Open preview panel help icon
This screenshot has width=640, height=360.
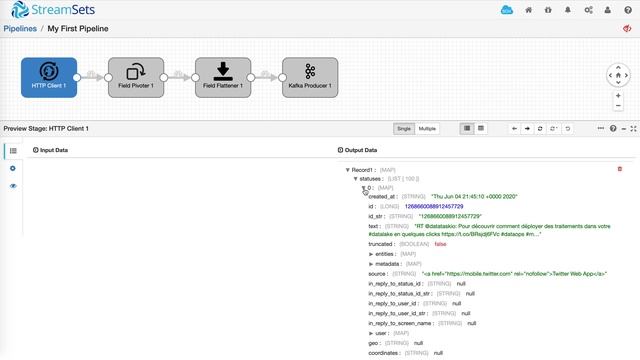click(613, 129)
